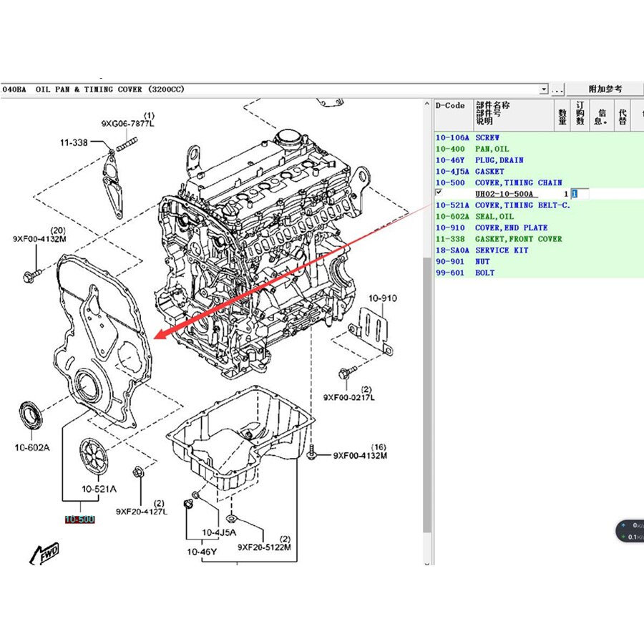Click the 附加参考 button
Screen dimensions: 644x644
click(605, 89)
